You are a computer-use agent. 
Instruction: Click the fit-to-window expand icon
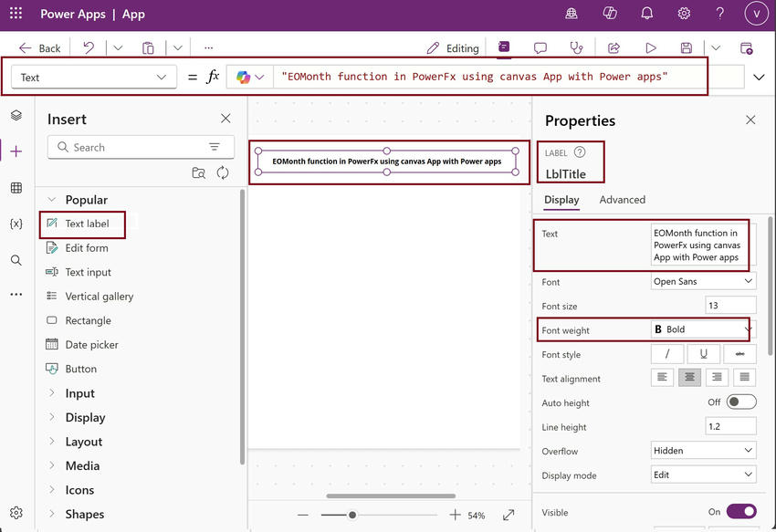click(509, 516)
